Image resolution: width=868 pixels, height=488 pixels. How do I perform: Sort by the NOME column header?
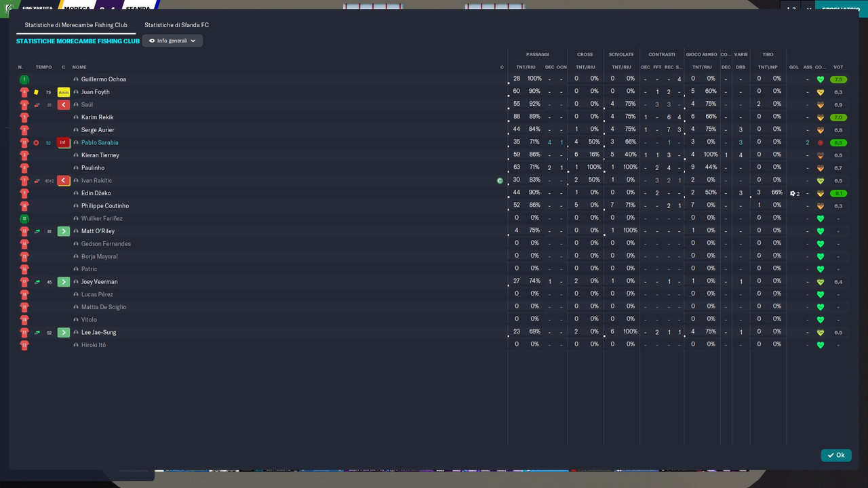pyautogui.click(x=79, y=67)
